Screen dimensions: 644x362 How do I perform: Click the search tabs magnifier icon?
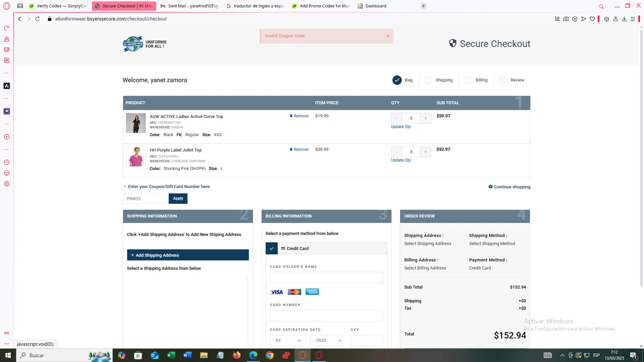pos(601,6)
